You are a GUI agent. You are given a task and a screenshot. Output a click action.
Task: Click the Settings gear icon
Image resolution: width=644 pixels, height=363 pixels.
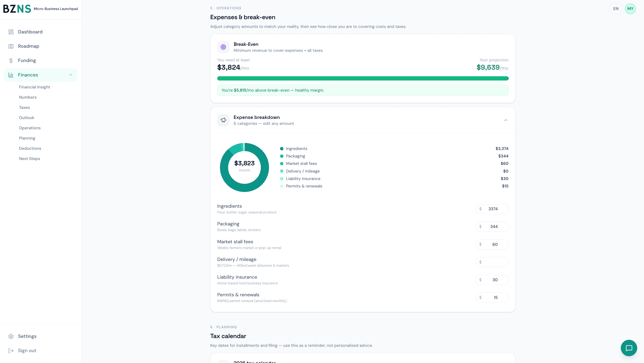[x=11, y=336]
